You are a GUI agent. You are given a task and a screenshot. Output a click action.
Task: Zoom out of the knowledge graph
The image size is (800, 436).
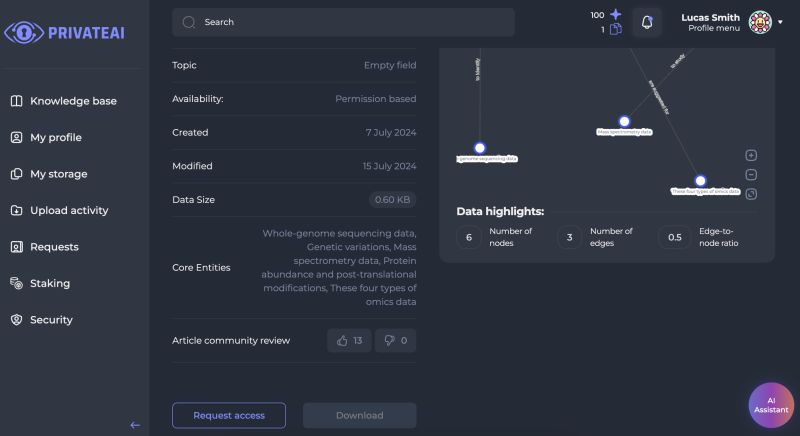(751, 174)
